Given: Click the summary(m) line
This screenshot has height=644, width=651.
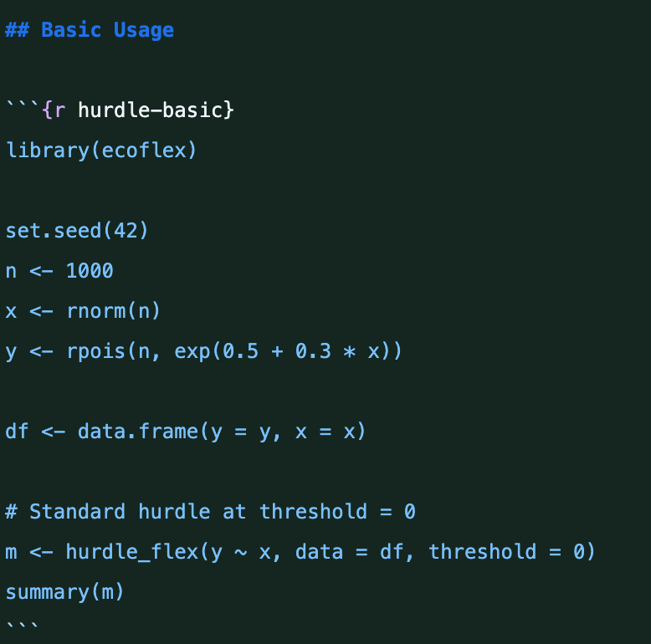Looking at the screenshot, I should tap(65, 592).
